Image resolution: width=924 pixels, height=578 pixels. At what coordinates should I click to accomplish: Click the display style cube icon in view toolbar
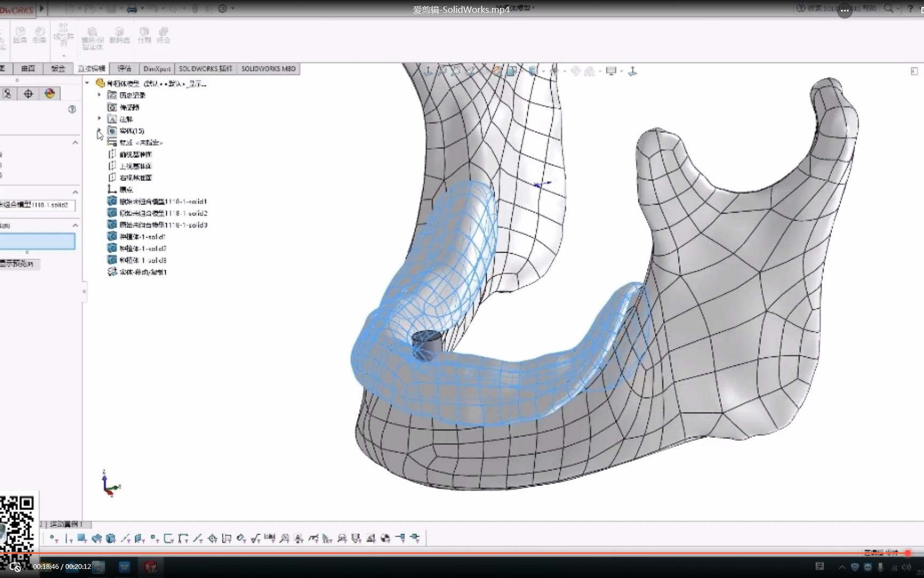tap(533, 71)
